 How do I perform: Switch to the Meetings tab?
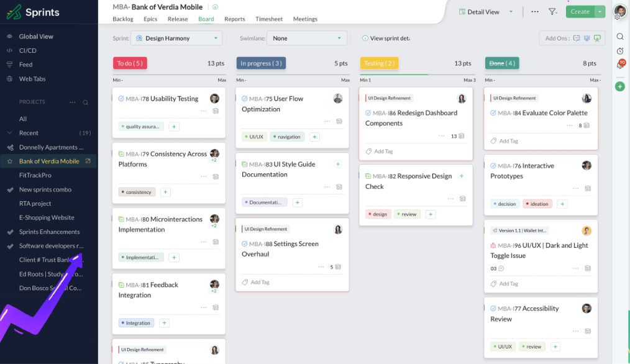(305, 19)
